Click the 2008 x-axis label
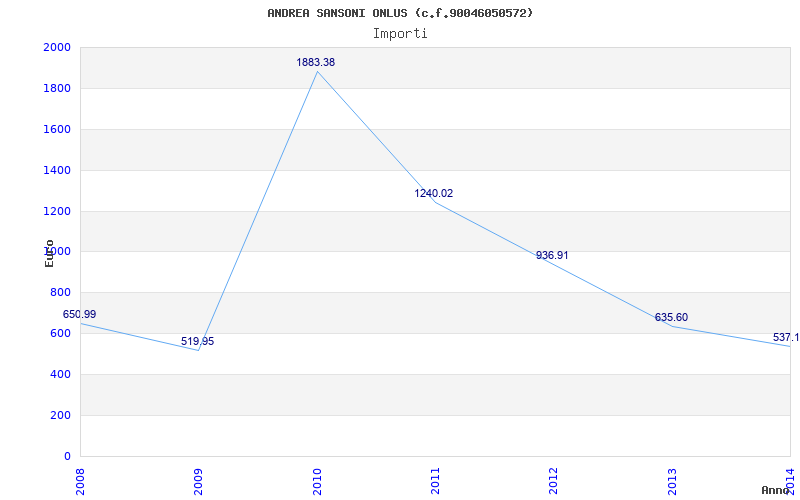Screen dimensions: 800x500 click(80, 482)
